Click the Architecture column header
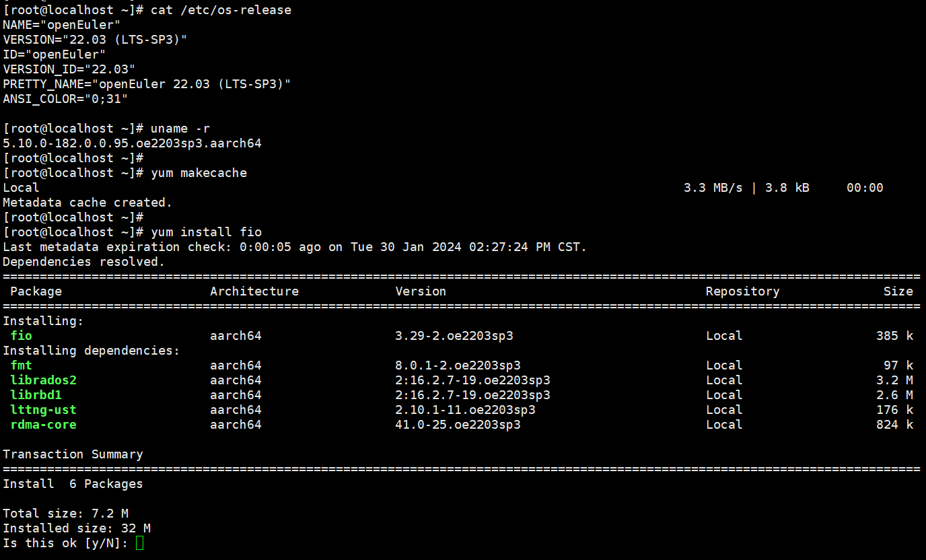Viewport: 926px width, 560px height. 254,291
